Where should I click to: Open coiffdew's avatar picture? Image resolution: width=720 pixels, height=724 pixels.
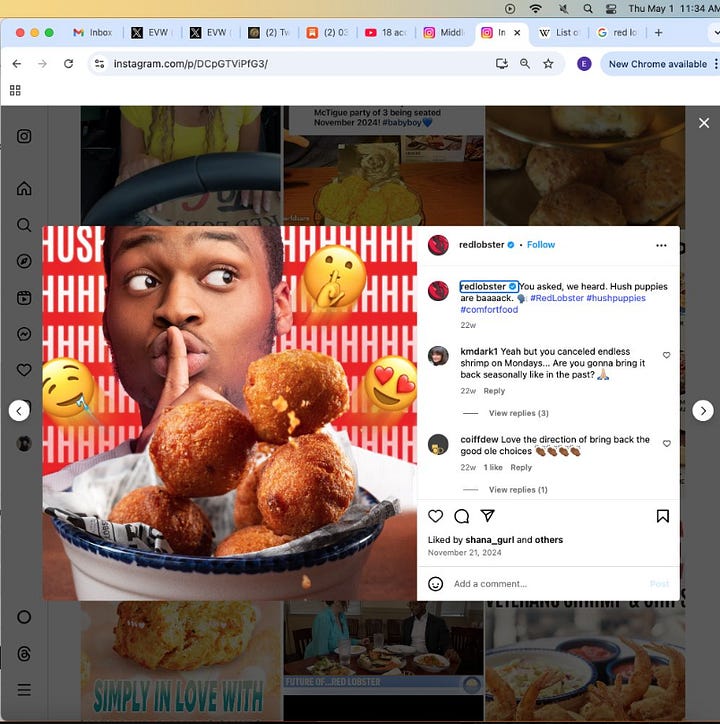click(x=438, y=445)
